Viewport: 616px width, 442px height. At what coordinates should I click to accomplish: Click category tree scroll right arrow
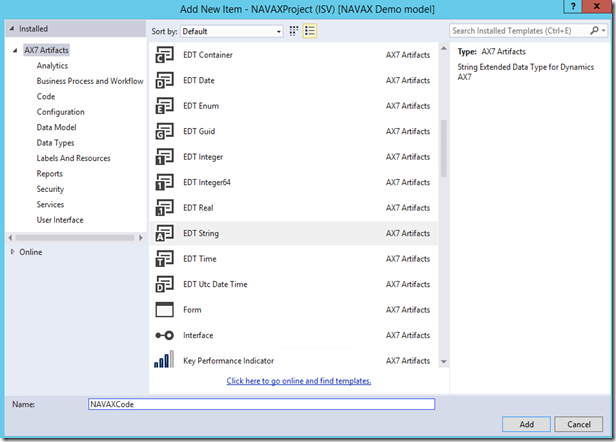(141, 238)
